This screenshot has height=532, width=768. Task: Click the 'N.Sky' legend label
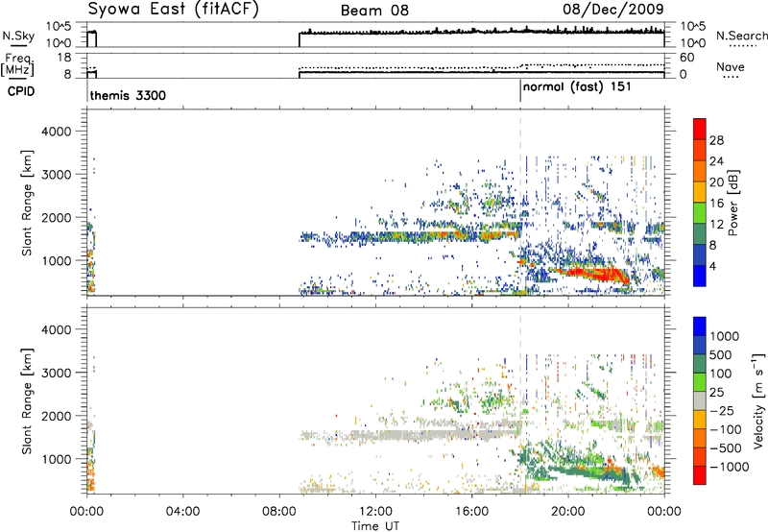(18, 36)
